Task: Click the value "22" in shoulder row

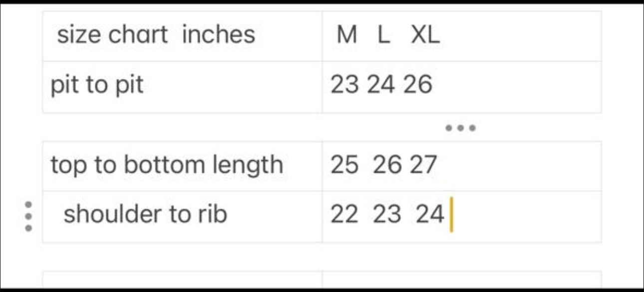Action: coord(344,215)
